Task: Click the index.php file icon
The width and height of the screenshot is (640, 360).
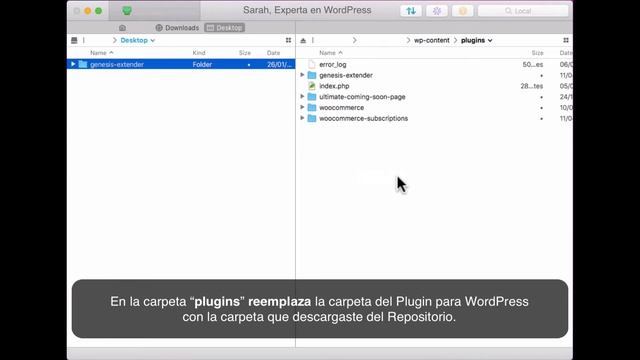Action: click(312, 86)
